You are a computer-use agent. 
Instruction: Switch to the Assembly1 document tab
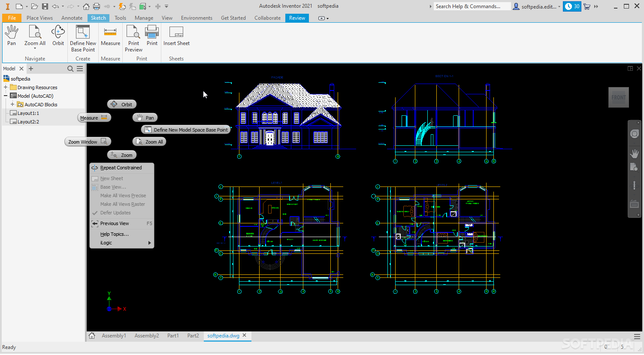(114, 336)
